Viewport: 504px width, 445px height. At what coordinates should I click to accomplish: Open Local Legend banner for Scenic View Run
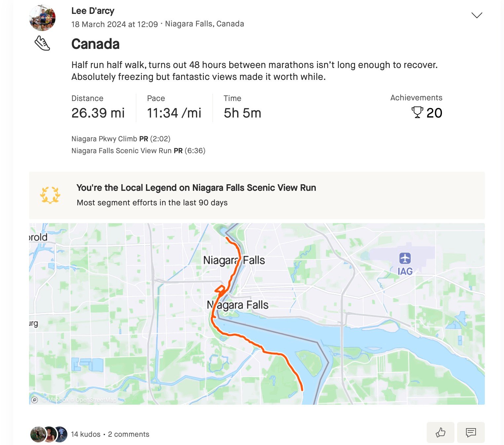point(257,195)
